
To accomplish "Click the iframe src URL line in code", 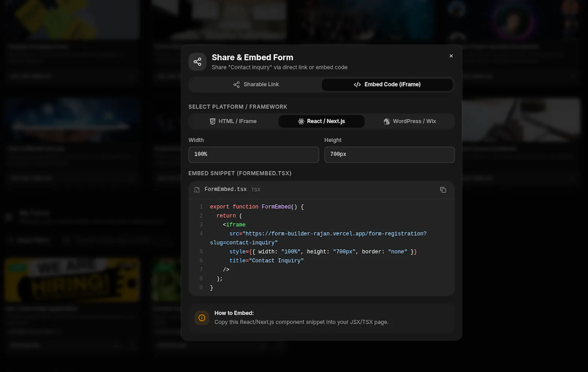I will tap(328, 234).
